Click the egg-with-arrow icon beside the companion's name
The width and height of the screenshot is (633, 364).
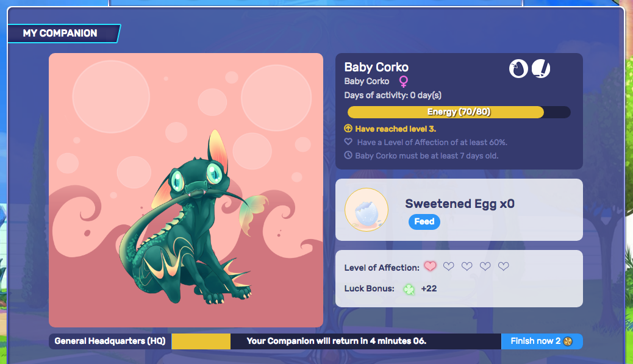pyautogui.click(x=518, y=69)
